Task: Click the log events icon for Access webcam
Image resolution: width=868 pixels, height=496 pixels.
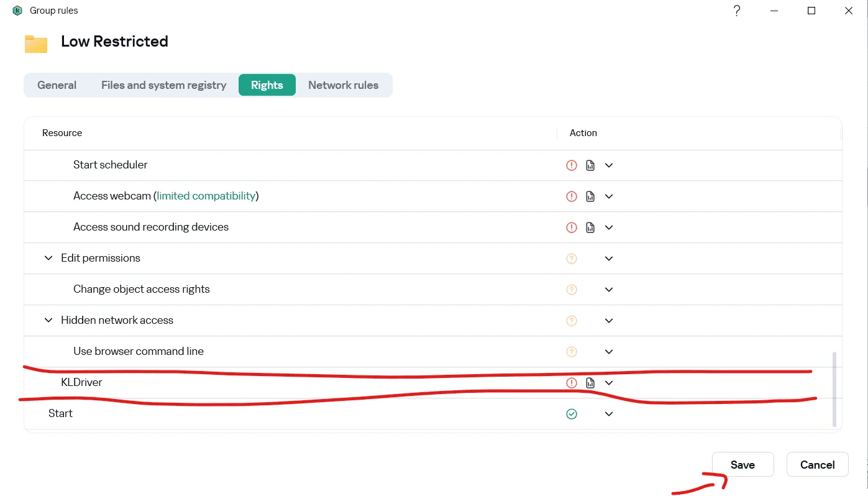Action: 590,196
